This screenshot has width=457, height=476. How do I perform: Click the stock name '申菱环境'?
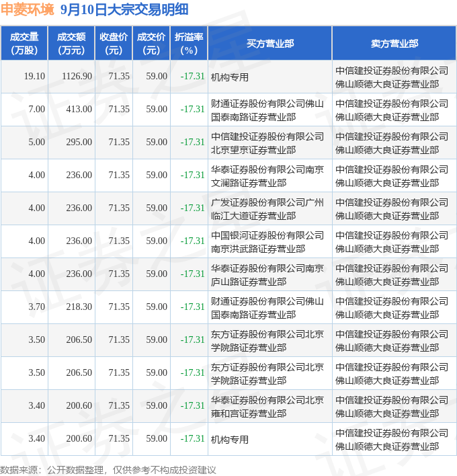pos(28,9)
